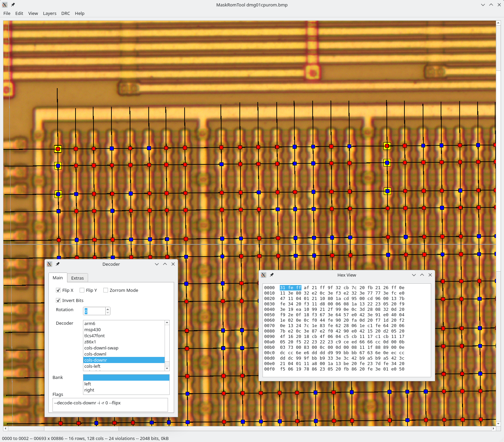Screen dimensions: 504x442
Task: Minimize the Hex View window
Action: click(x=414, y=275)
